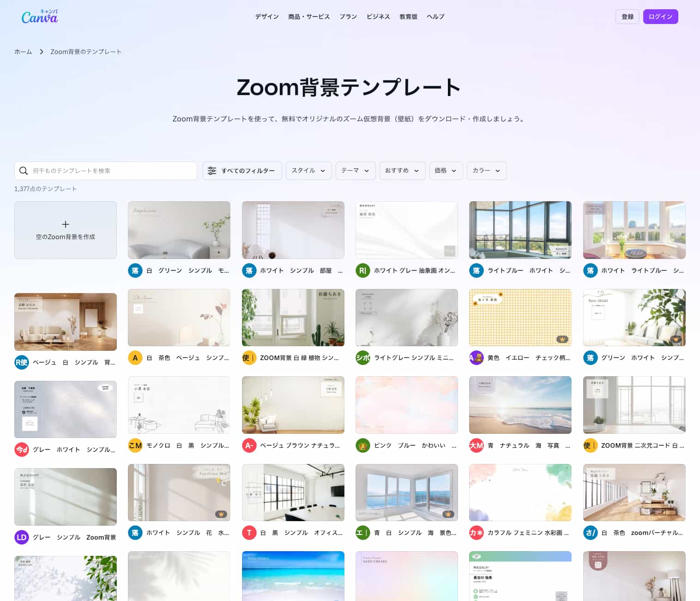The height and width of the screenshot is (601, 700).
Task: Open tropical turquoise sea template thumbnail
Action: tap(293, 576)
